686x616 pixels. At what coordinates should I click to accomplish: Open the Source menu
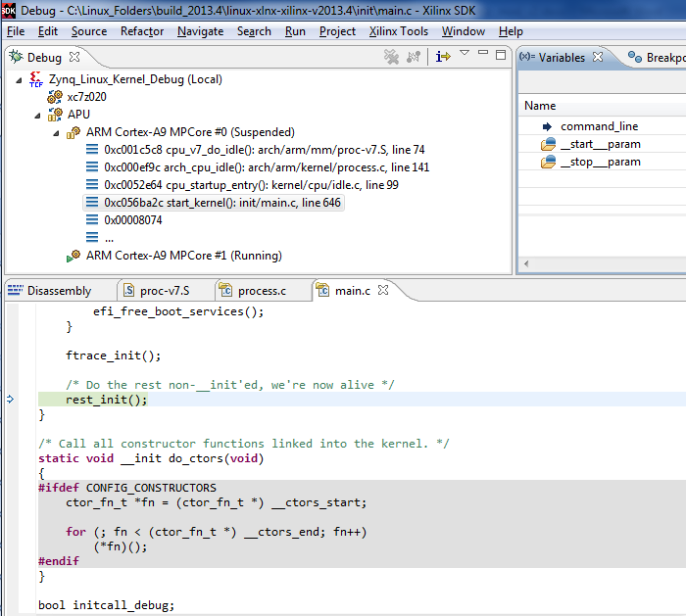click(x=89, y=31)
